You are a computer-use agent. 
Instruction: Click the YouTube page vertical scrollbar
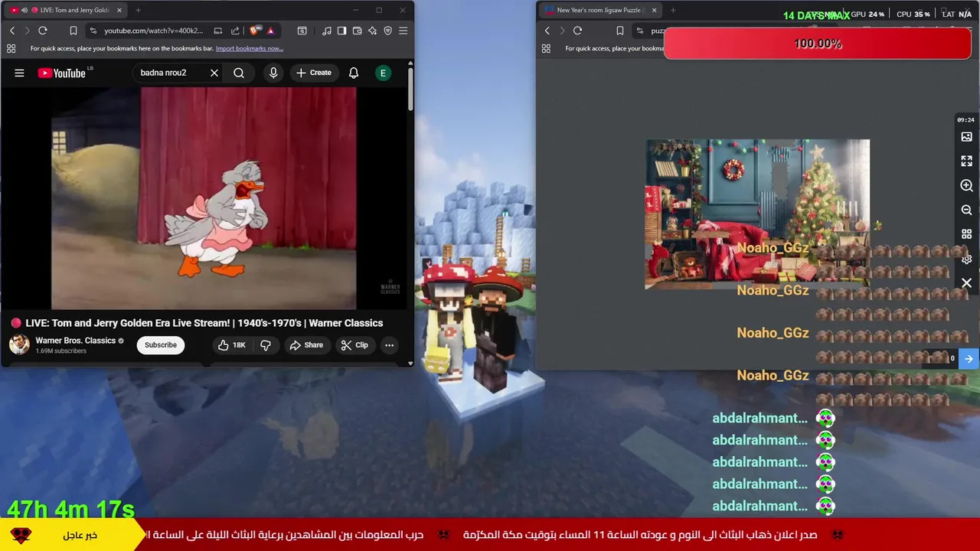coord(410,90)
